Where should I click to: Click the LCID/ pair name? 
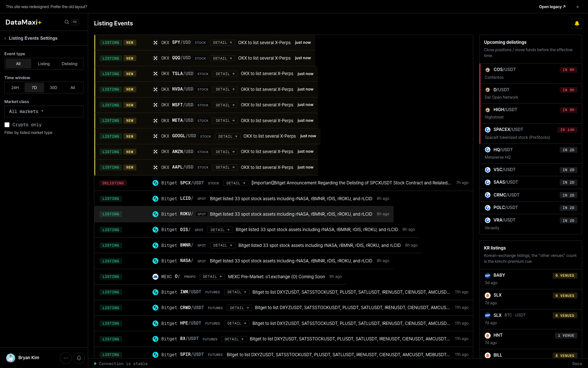coord(187,198)
